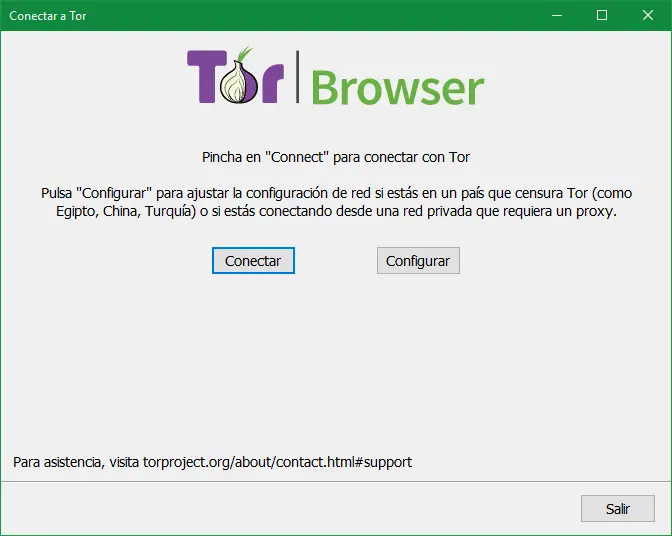Click the green Browser logo text
The height and width of the screenshot is (536, 672).
(x=397, y=87)
